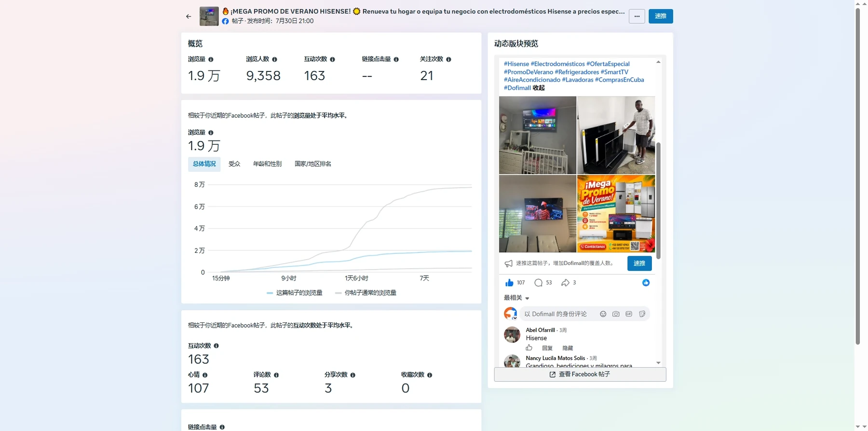Click preview panel scroll-up arrow
Image resolution: width=868 pixels, height=431 pixels.
click(x=658, y=62)
